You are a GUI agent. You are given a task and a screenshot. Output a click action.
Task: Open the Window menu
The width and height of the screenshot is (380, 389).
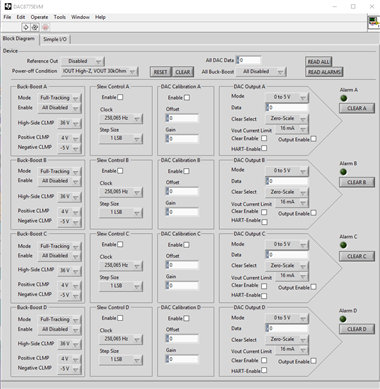point(80,17)
